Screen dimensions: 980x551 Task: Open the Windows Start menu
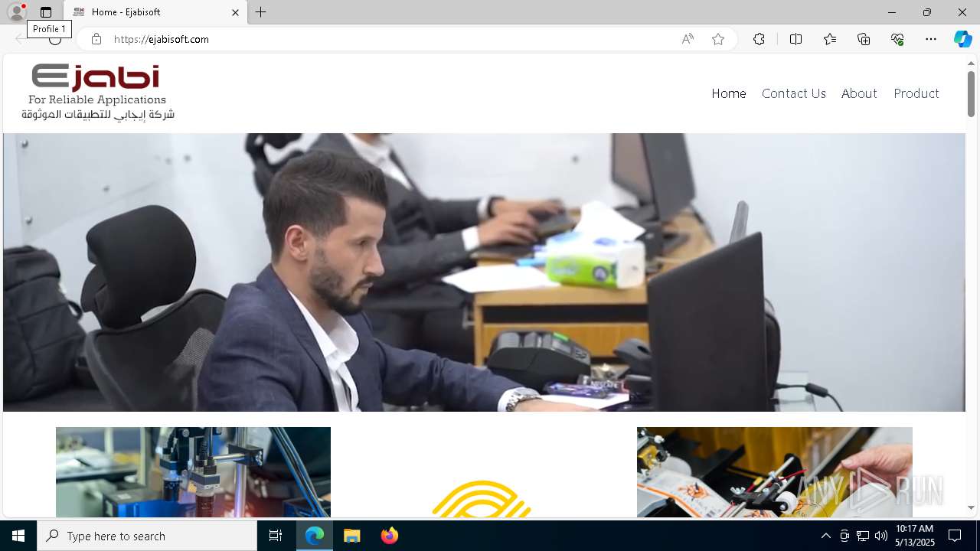pos(18,536)
